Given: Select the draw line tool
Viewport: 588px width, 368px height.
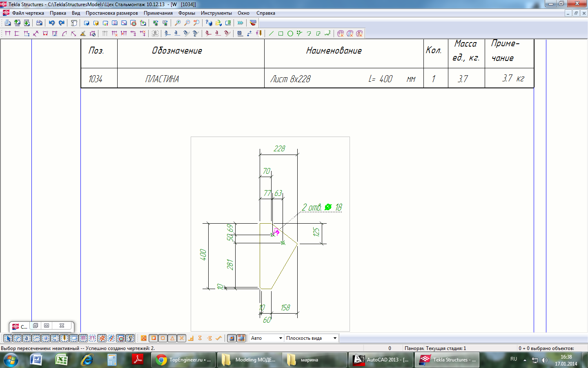Looking at the screenshot, I should (x=271, y=34).
